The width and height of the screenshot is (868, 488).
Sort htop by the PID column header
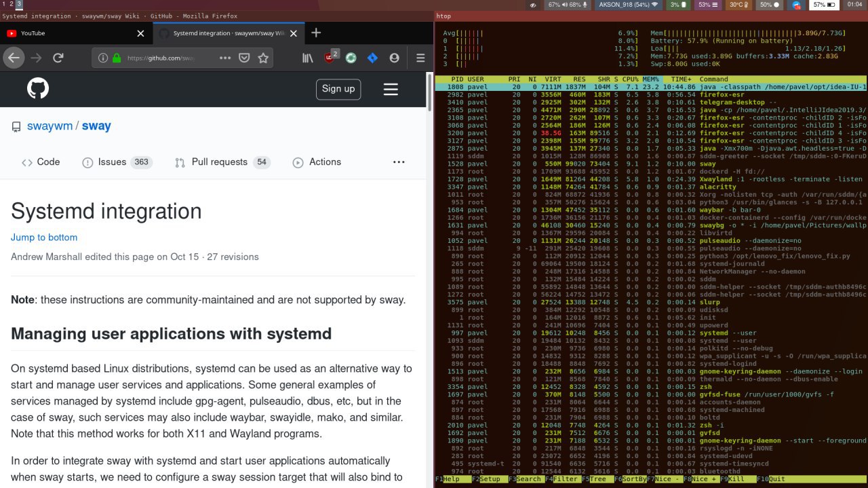tap(458, 79)
